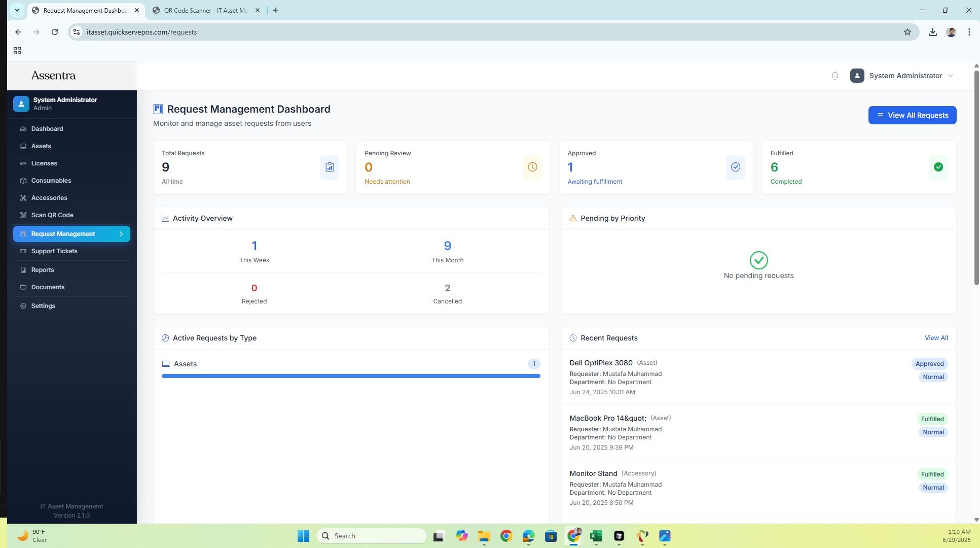The width and height of the screenshot is (980, 548).
Task: Open Excel from the taskbar
Action: coord(596,536)
